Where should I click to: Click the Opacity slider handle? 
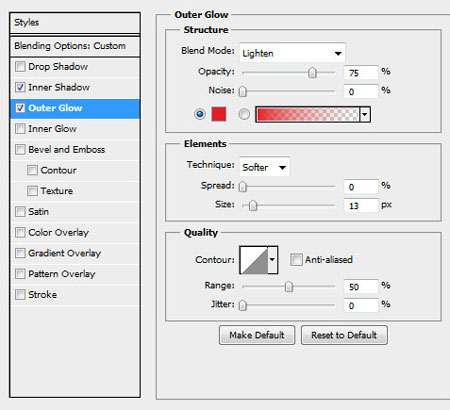(312, 72)
